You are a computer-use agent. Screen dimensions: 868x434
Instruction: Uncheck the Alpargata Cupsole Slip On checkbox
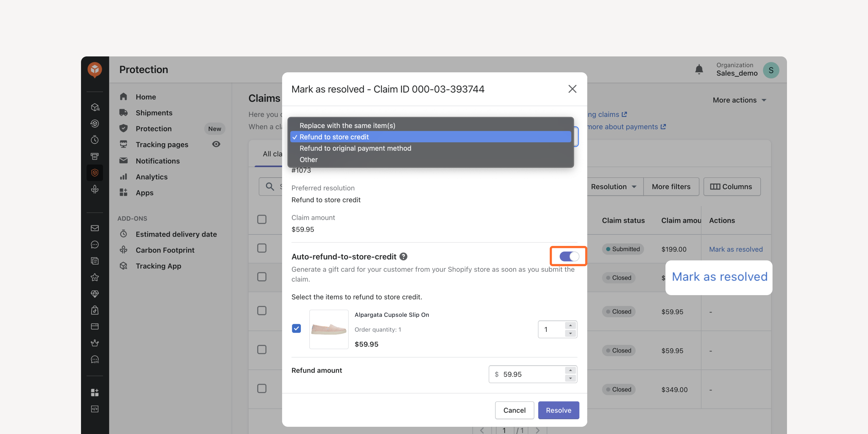coord(296,328)
